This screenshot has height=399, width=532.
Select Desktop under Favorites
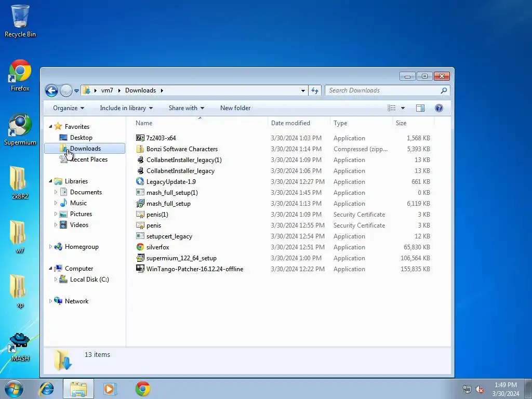[81, 137]
